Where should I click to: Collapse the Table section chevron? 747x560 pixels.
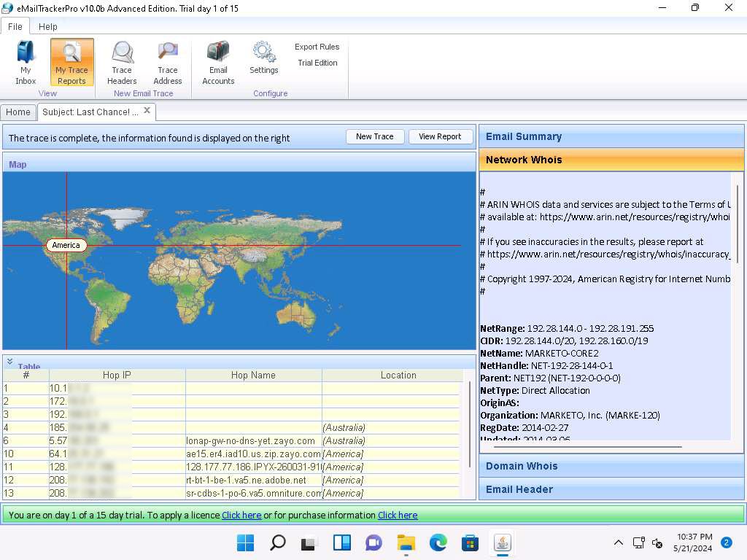click(x=9, y=361)
